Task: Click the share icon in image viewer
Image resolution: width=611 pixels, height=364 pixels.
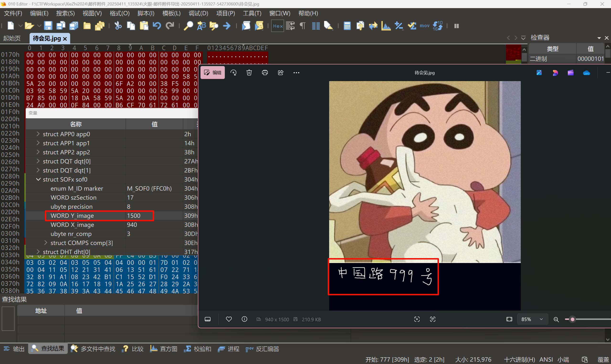Action: click(281, 73)
